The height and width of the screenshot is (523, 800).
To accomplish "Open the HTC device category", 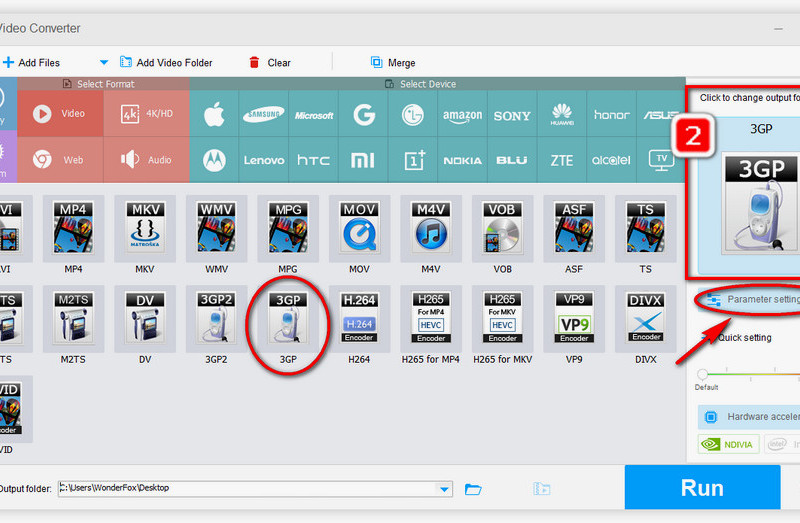I will pyautogui.click(x=313, y=160).
